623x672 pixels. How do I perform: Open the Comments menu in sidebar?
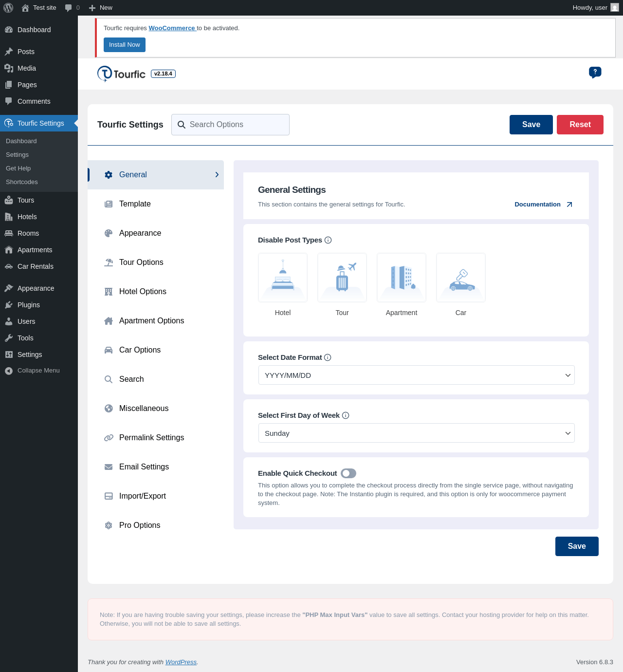tap(39, 101)
